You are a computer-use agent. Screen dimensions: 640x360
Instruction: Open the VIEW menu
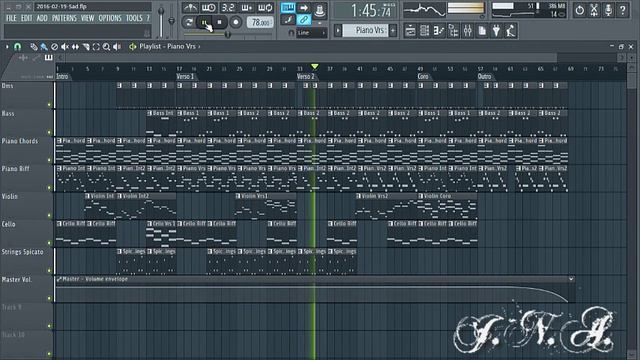click(x=87, y=18)
